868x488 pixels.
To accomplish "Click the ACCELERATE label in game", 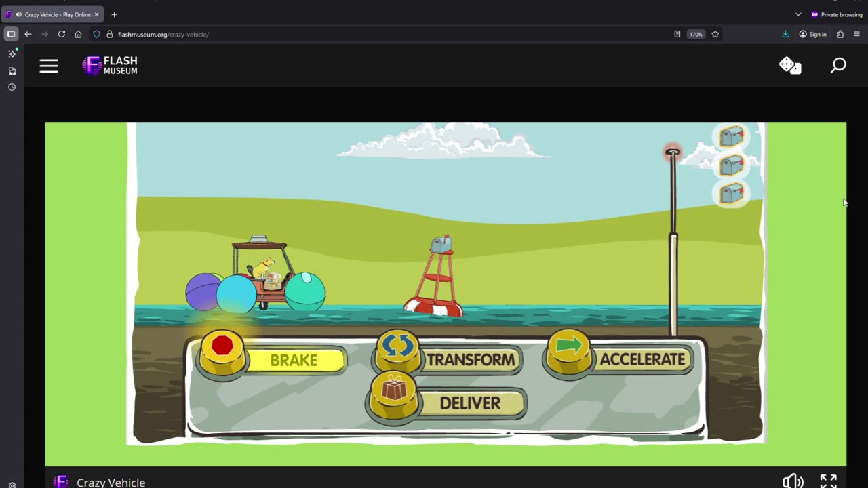I will point(642,359).
